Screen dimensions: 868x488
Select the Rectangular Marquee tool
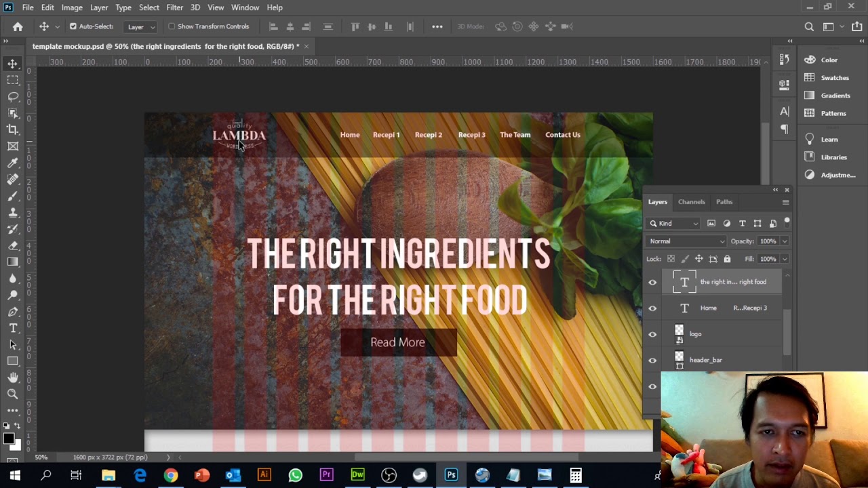click(13, 80)
